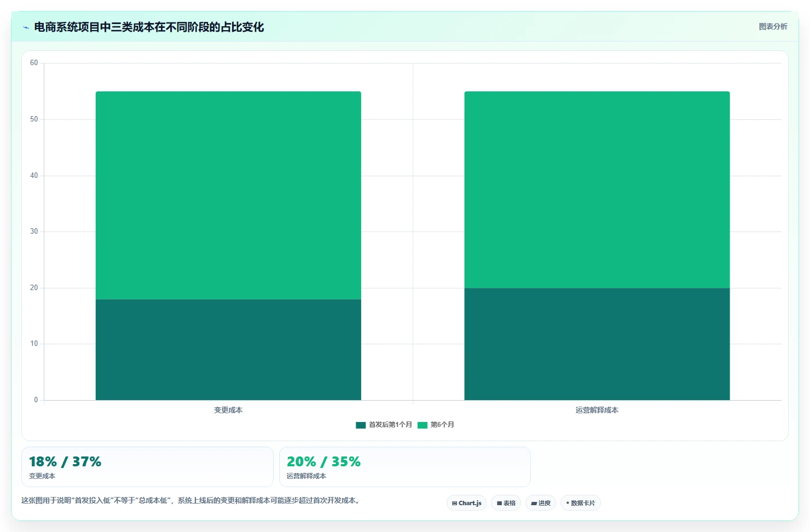Click the Chart.js tag chip
Image resolution: width=810 pixels, height=532 pixels.
[466, 503]
